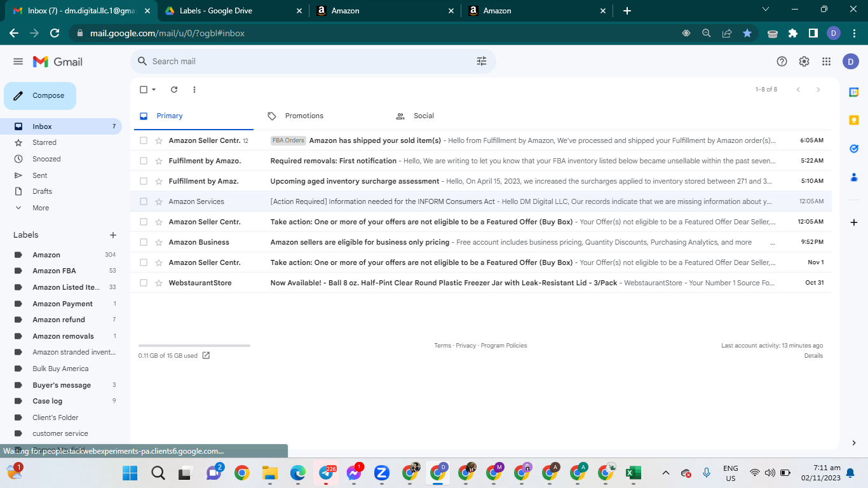Bookmark this page with the star icon
This screenshot has height=488, width=868.
(x=747, y=33)
